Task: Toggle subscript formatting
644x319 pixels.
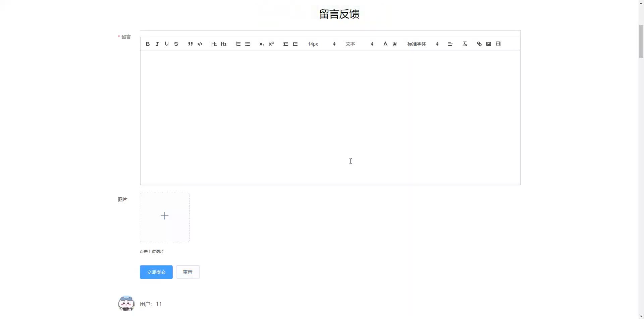Action: coord(261,44)
